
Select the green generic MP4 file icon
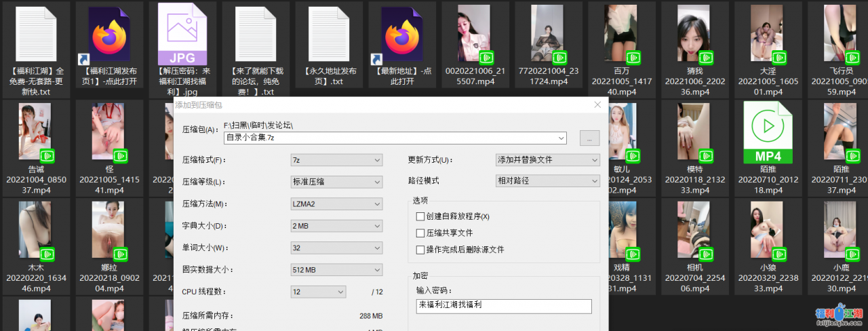[x=768, y=132]
